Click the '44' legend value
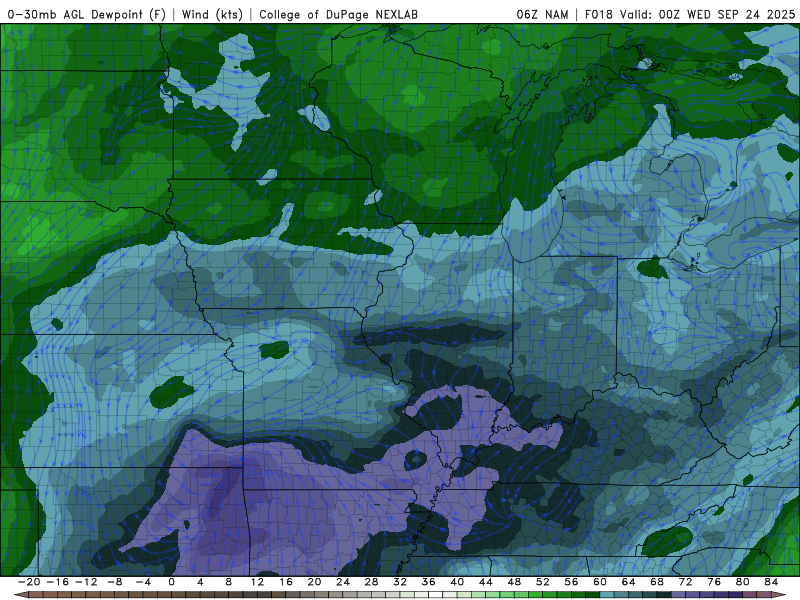800x600 pixels. point(486,582)
